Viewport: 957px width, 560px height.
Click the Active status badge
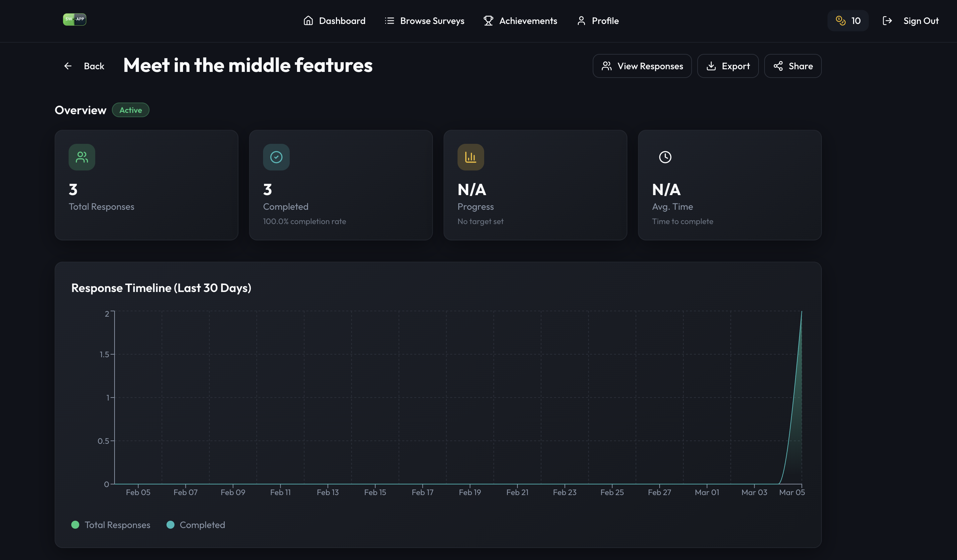[130, 110]
